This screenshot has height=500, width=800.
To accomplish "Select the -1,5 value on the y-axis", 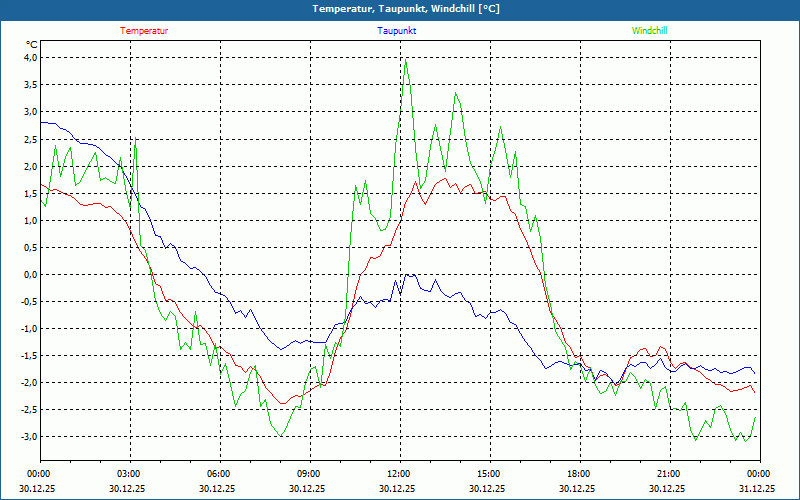I will pos(28,355).
